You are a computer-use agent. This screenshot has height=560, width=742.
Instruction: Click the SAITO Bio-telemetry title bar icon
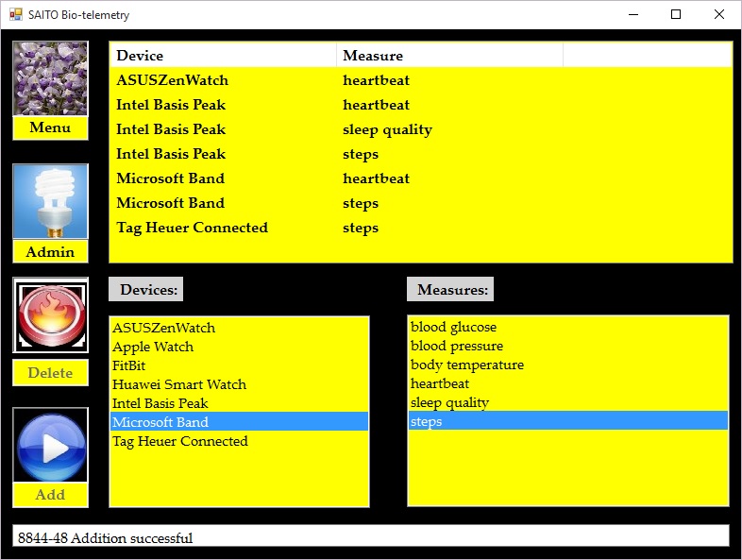15,15
